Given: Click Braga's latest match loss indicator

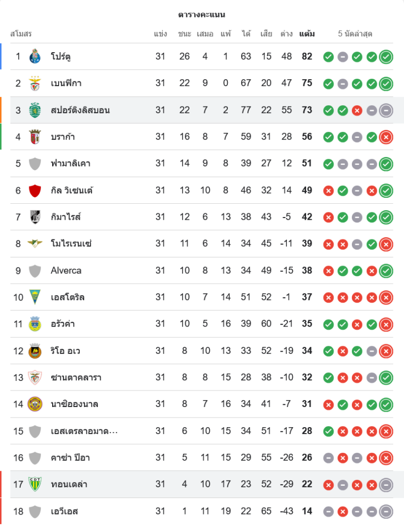Looking at the screenshot, I should (386, 137).
